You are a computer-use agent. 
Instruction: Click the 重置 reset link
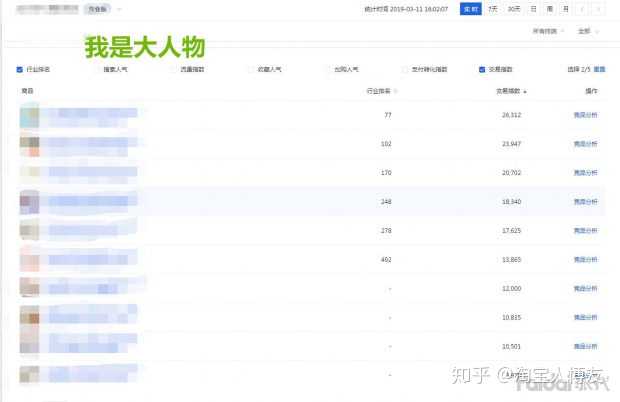click(x=600, y=70)
